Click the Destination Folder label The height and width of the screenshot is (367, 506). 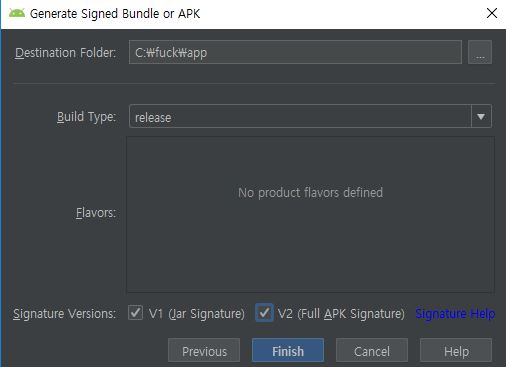[x=66, y=53]
